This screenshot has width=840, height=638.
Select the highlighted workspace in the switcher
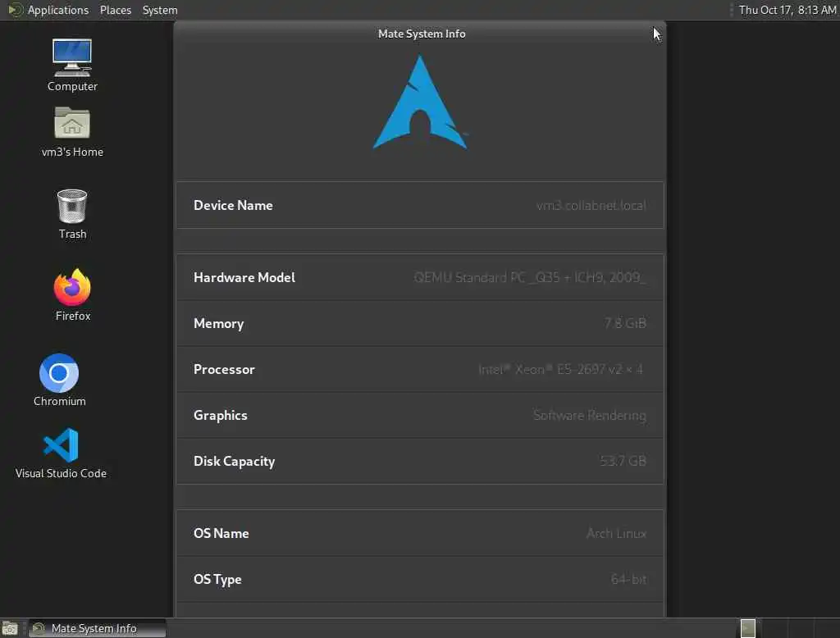click(748, 628)
